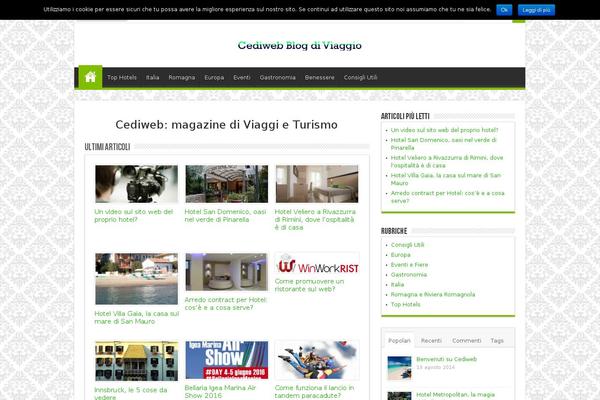Open the Eventi menu item
The width and height of the screenshot is (600, 400).
[242, 77]
